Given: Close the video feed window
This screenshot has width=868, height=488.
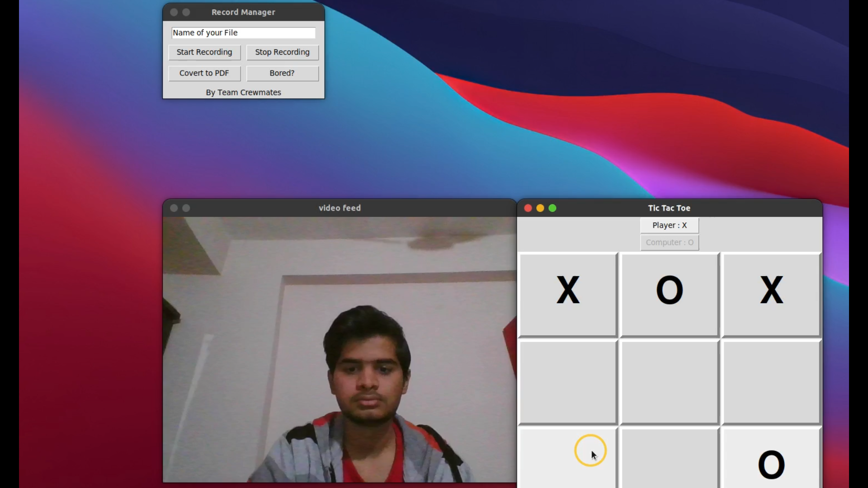Looking at the screenshot, I should tap(174, 208).
